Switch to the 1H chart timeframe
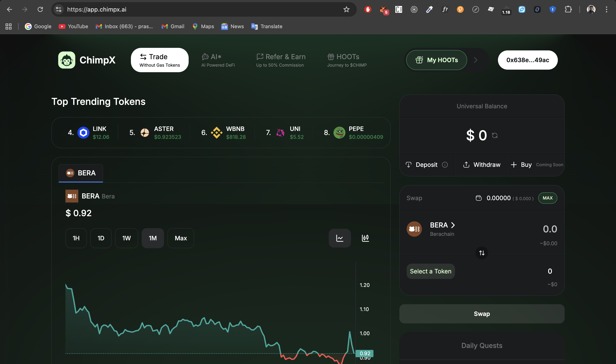 (x=76, y=238)
